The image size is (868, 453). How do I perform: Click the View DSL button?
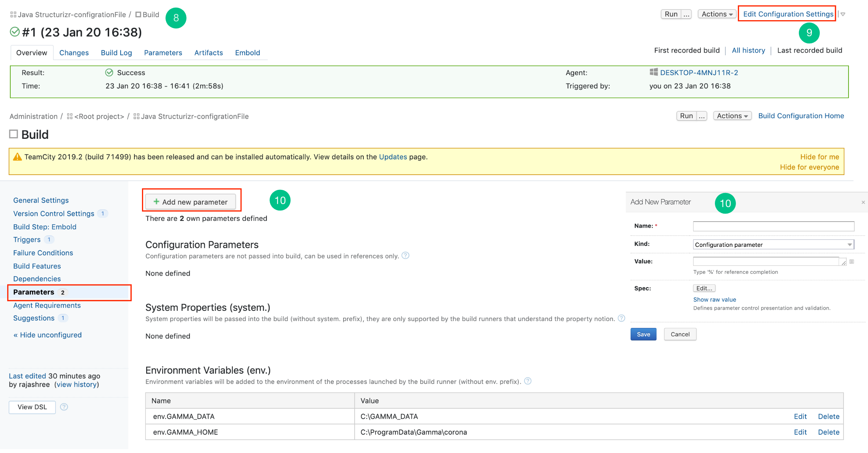point(32,407)
